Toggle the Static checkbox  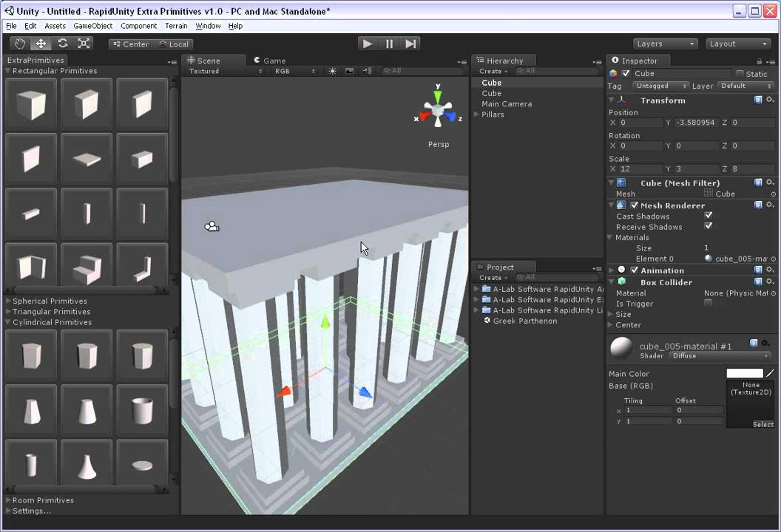coord(740,74)
